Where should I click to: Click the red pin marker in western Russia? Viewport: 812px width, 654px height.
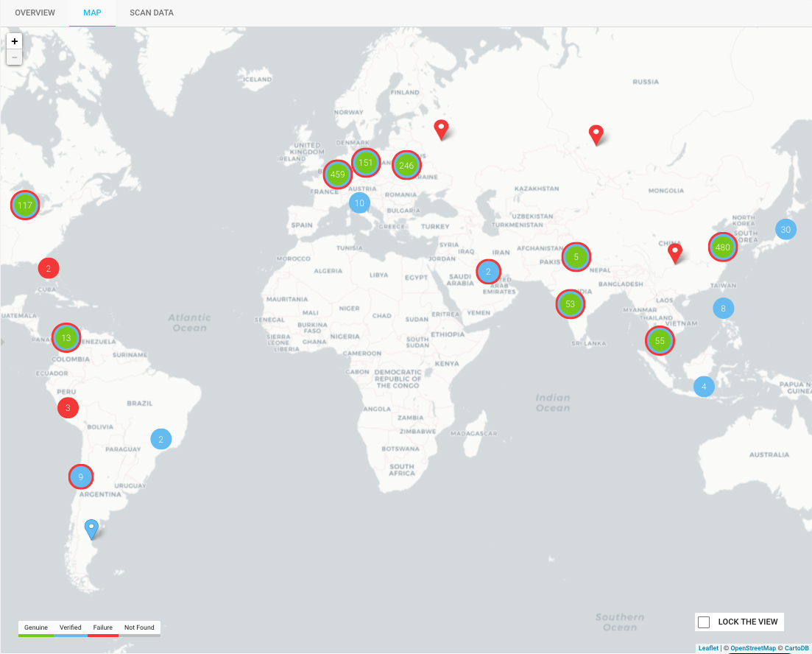441,129
